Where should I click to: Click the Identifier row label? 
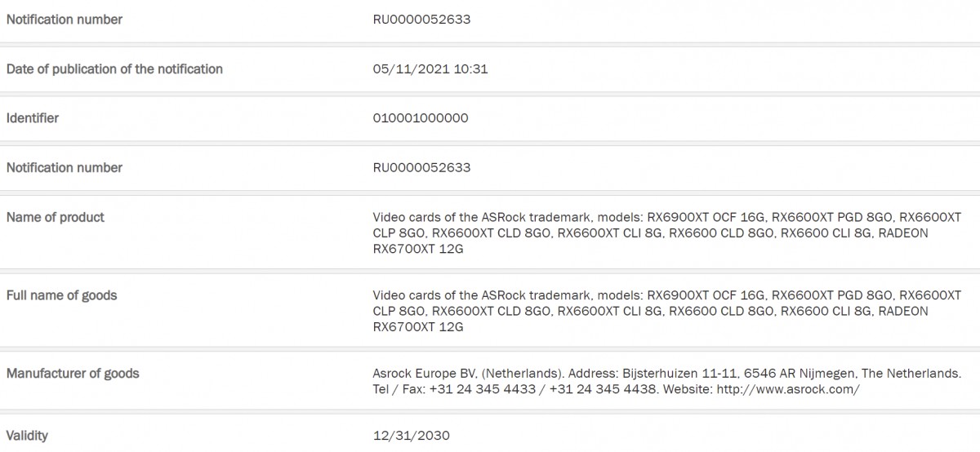(x=33, y=118)
